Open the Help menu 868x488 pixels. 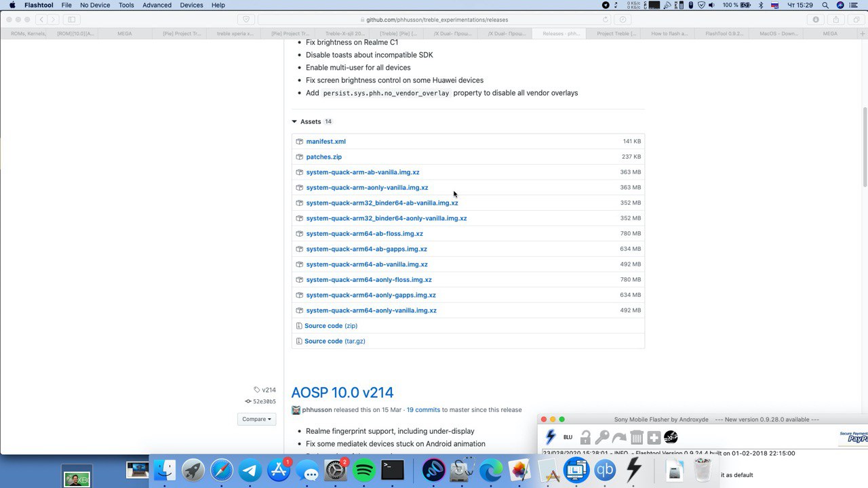click(x=218, y=5)
